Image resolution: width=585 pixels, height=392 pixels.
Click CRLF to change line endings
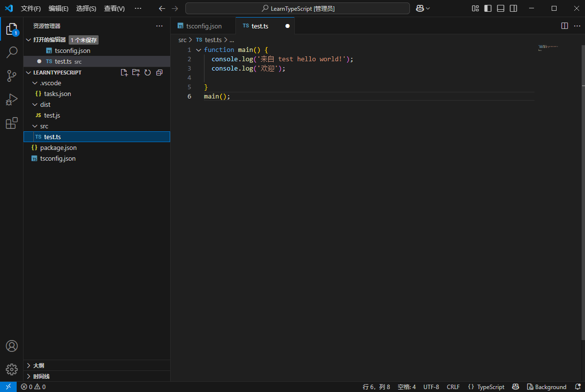[x=453, y=387]
